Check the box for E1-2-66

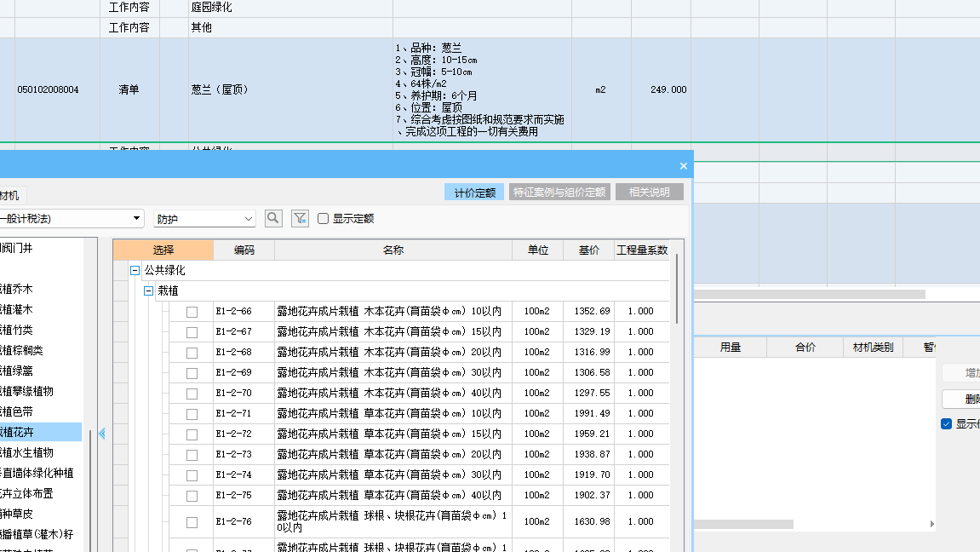[192, 312]
